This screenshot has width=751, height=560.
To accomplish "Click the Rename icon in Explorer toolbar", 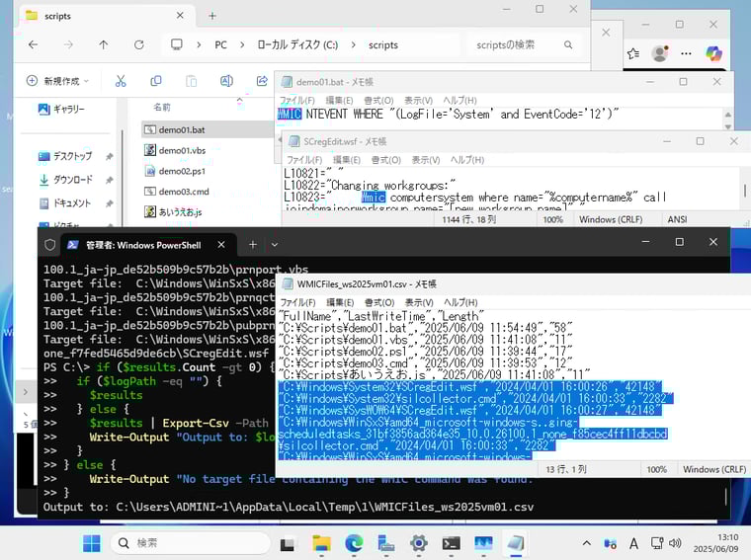I will click(x=226, y=81).
